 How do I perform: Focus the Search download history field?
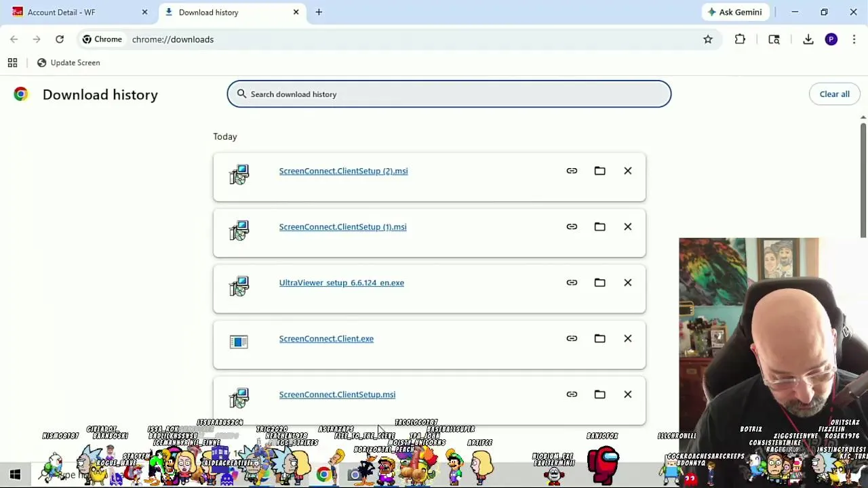pos(449,94)
